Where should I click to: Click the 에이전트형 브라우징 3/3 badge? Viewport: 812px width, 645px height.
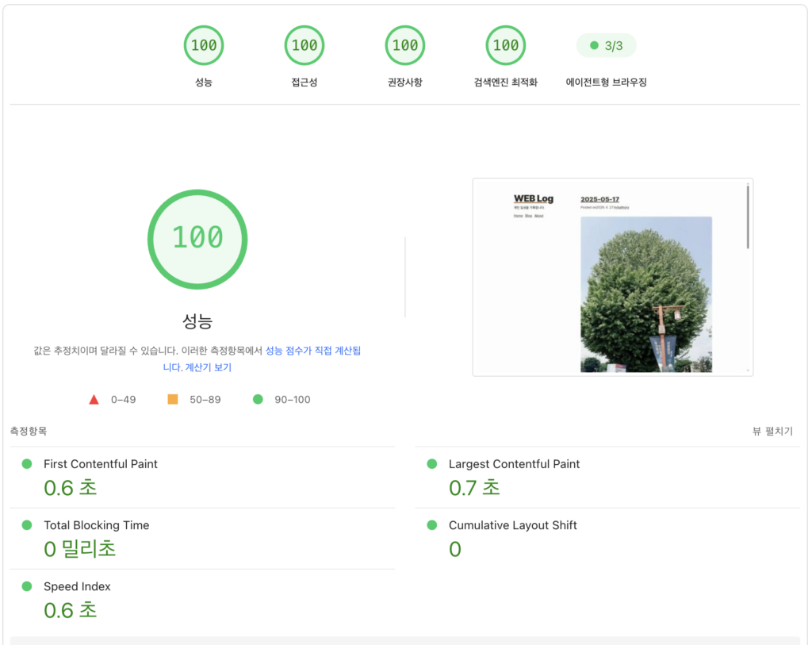pos(606,45)
